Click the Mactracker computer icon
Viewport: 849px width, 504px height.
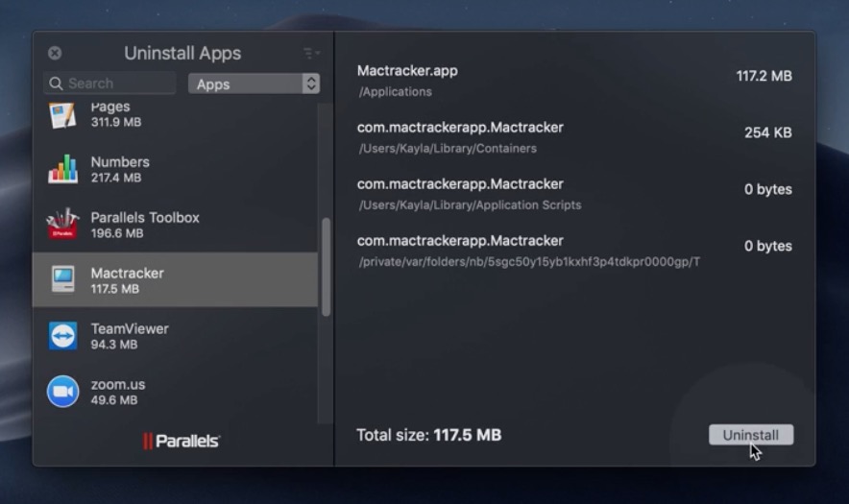coord(62,279)
